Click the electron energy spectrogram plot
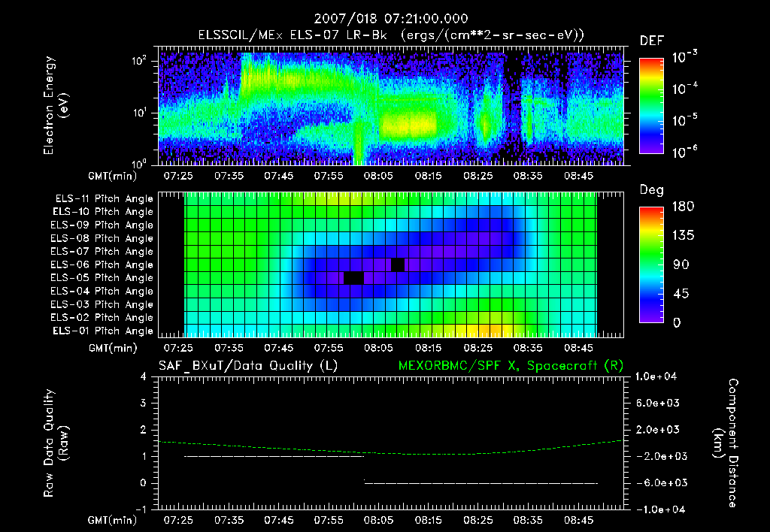The height and width of the screenshot is (532, 770). [391, 107]
